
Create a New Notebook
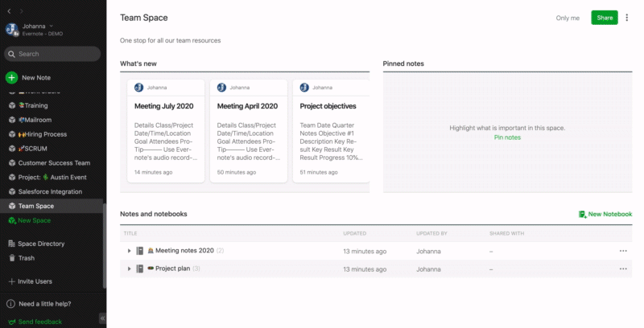[605, 214]
